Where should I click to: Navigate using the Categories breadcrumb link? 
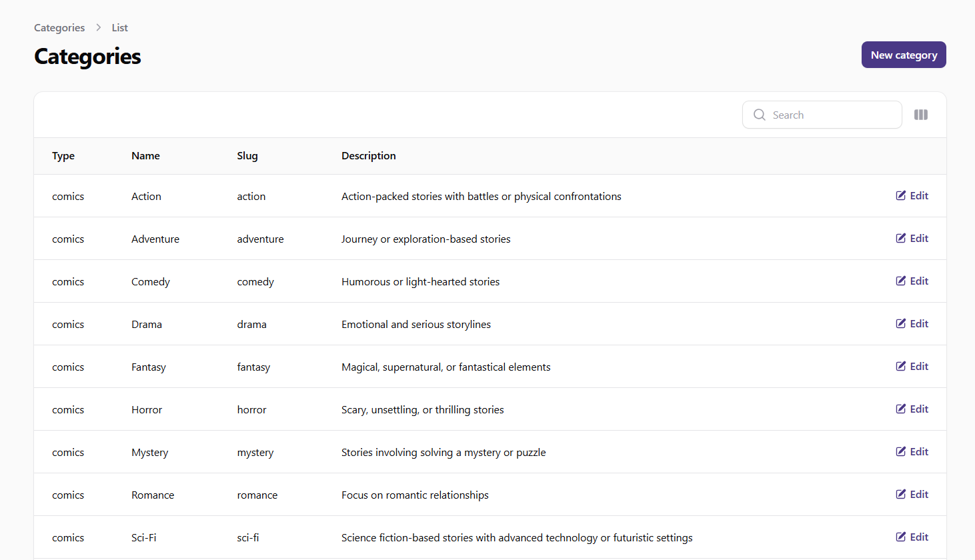coord(59,27)
